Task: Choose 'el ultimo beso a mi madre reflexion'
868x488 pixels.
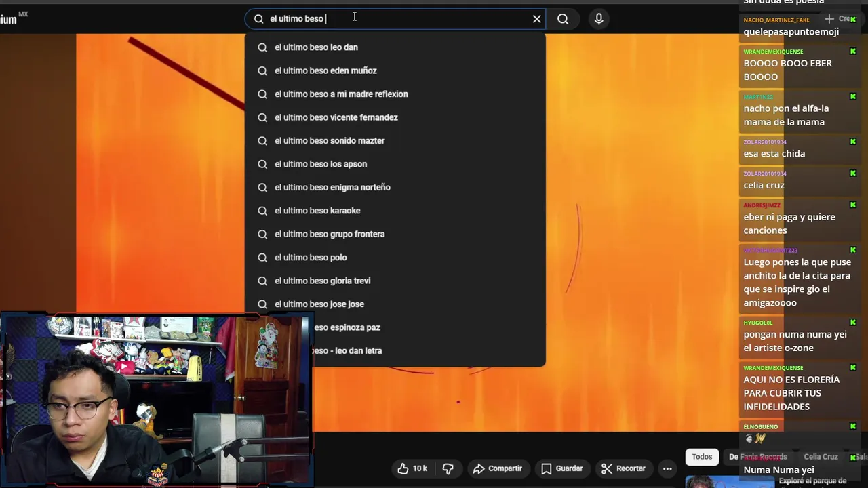Action: (395, 94)
